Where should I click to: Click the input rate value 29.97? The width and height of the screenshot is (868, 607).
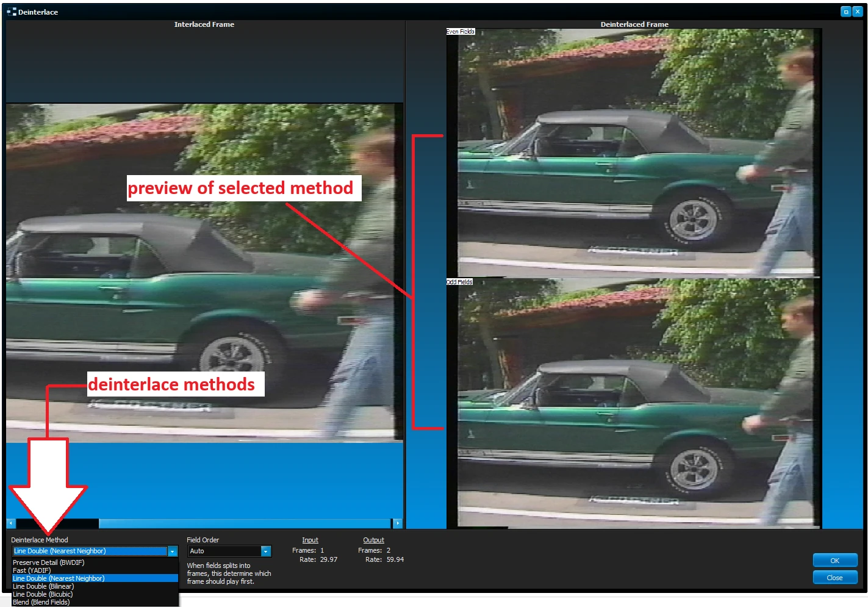(x=329, y=559)
